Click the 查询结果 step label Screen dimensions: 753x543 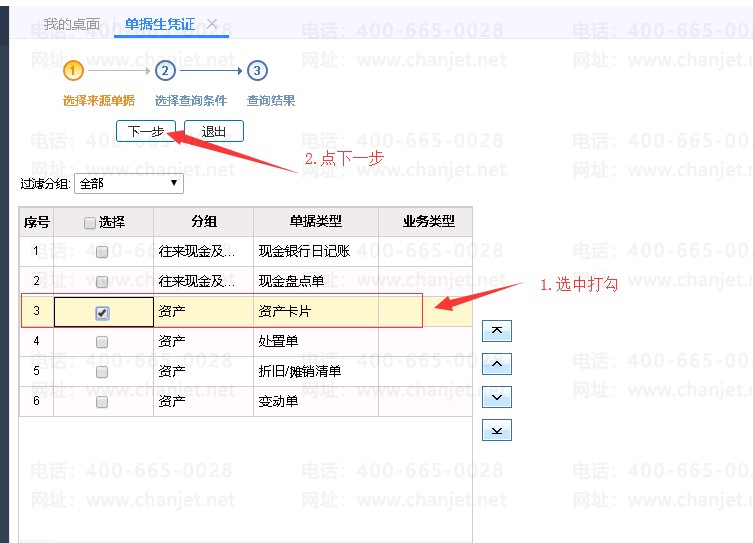271,100
